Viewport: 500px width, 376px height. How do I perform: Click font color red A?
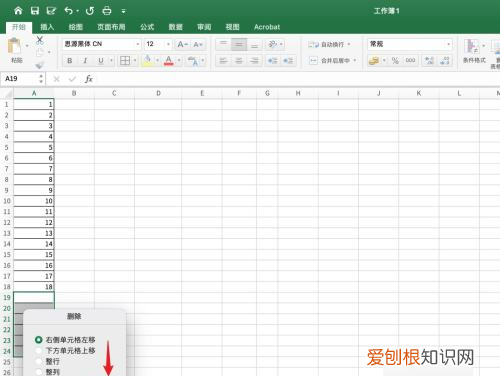click(169, 61)
